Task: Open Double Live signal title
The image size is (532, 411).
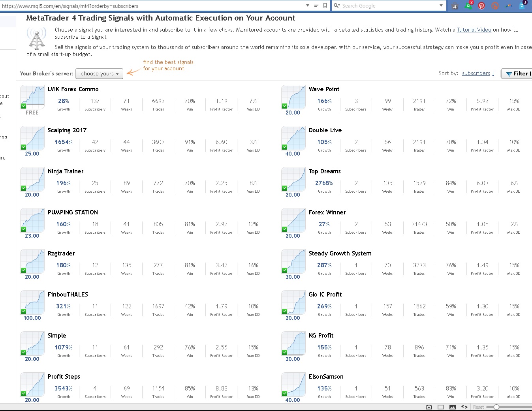Action: point(325,130)
